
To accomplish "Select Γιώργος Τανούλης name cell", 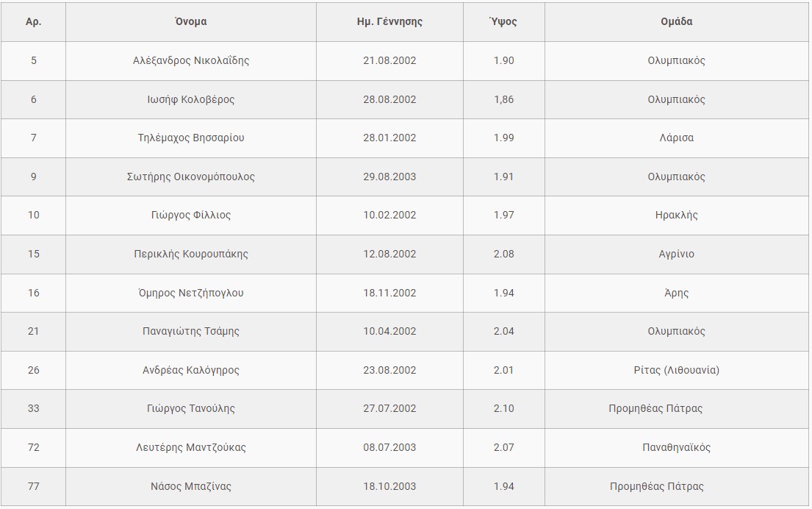I will (x=191, y=408).
